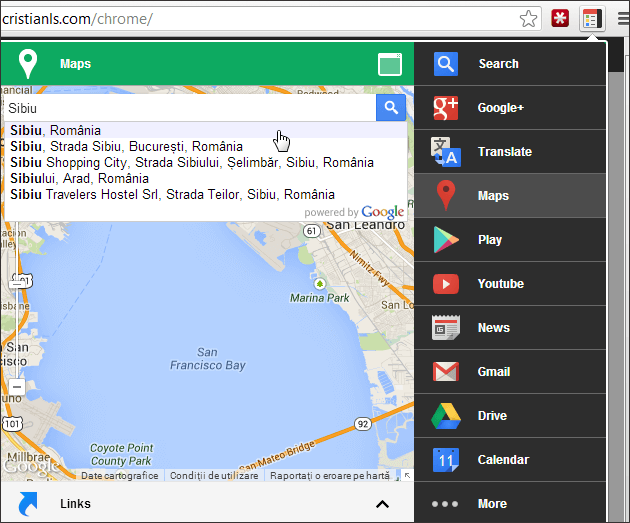Open the Play store icon
This screenshot has width=630, height=523.
point(445,240)
